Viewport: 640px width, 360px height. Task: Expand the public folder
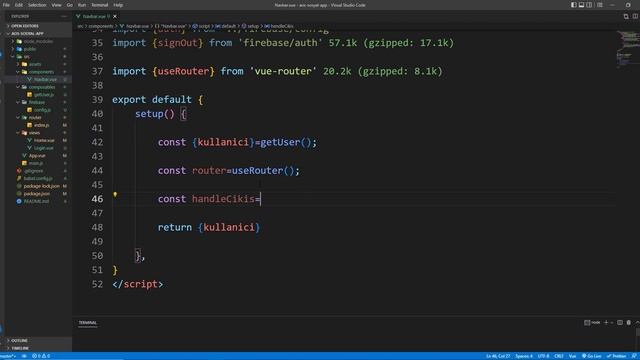click(38, 49)
